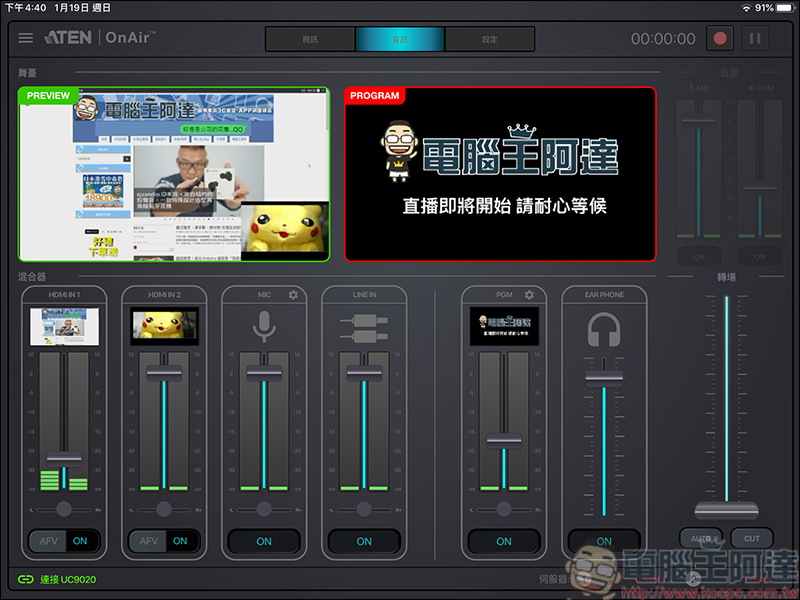Open the 設定 tab
The width and height of the screenshot is (800, 600).
click(490, 39)
